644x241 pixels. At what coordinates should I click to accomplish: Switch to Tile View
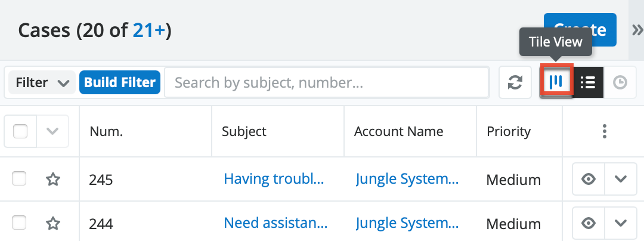556,82
